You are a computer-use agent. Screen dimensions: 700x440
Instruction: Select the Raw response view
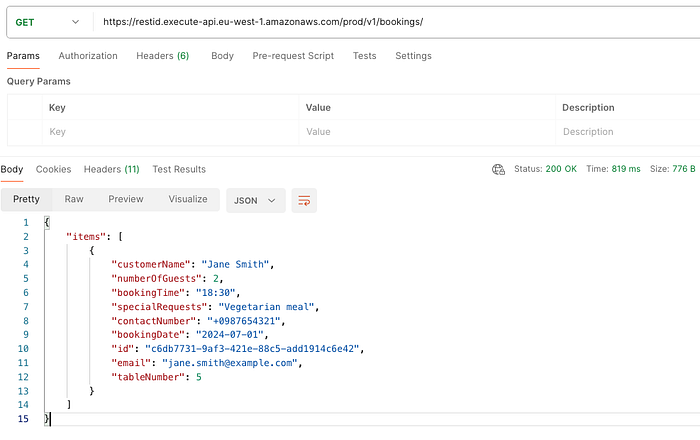[x=74, y=199]
